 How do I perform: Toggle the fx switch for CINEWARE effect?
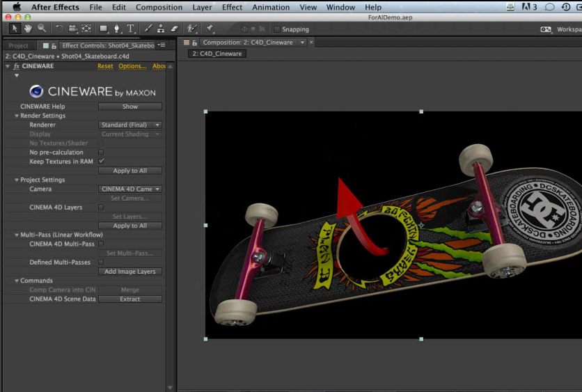click(16, 66)
